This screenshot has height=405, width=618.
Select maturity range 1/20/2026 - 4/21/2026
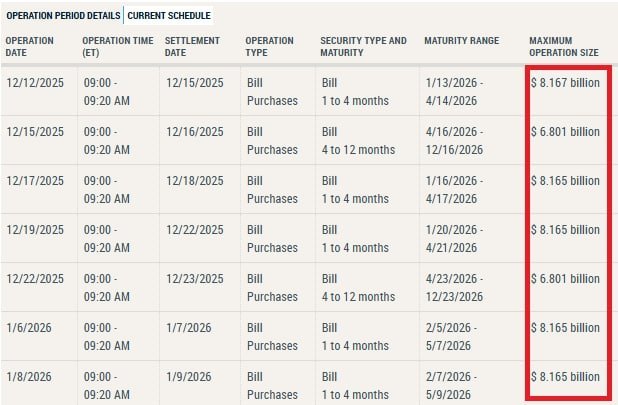pos(456,238)
